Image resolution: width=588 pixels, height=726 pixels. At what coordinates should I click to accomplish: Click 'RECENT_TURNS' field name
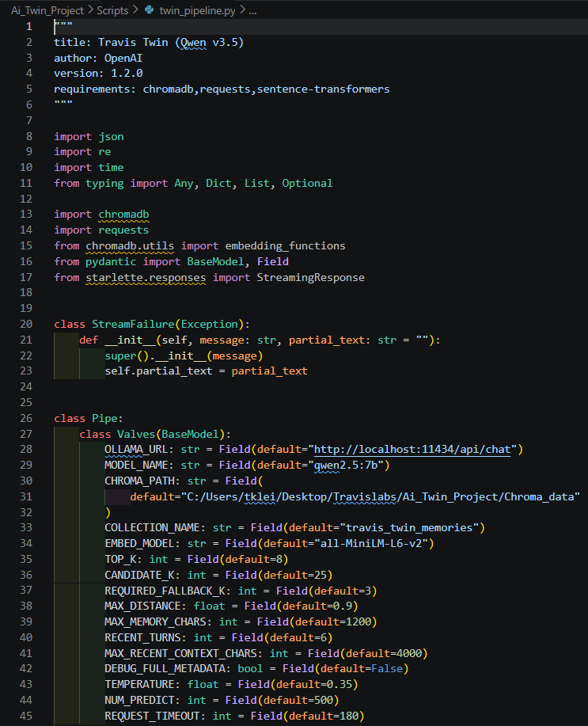(x=142, y=637)
